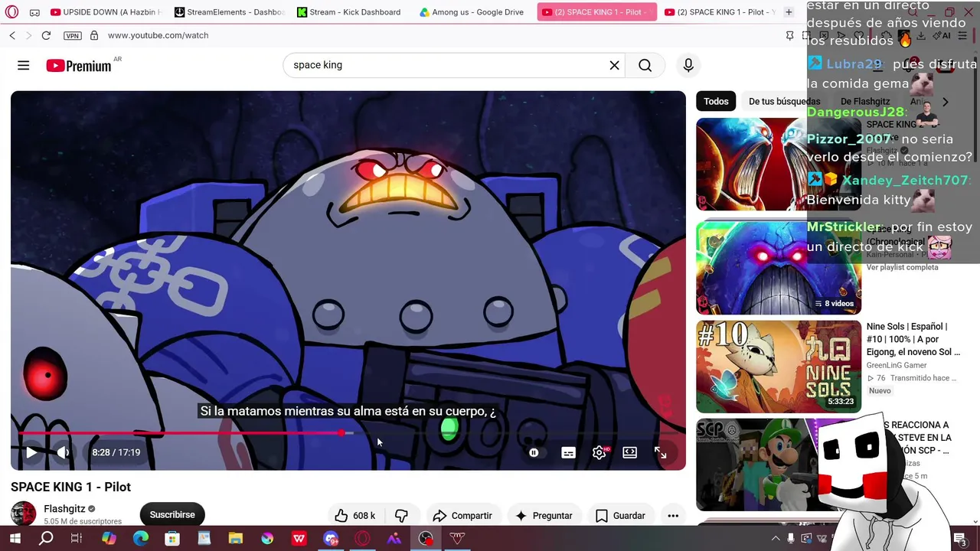Toggle subtitles in the video player
This screenshot has width=980, height=551.
tap(568, 452)
